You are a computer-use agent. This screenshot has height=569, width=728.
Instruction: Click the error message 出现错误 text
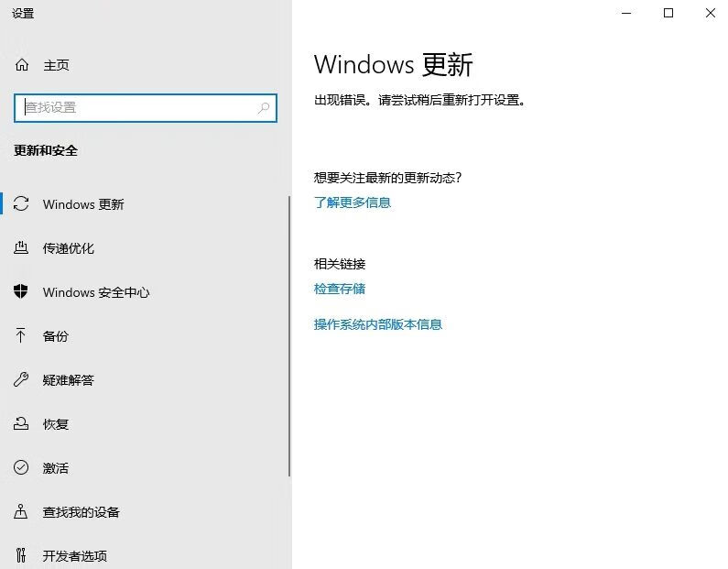pyautogui.click(x=419, y=100)
